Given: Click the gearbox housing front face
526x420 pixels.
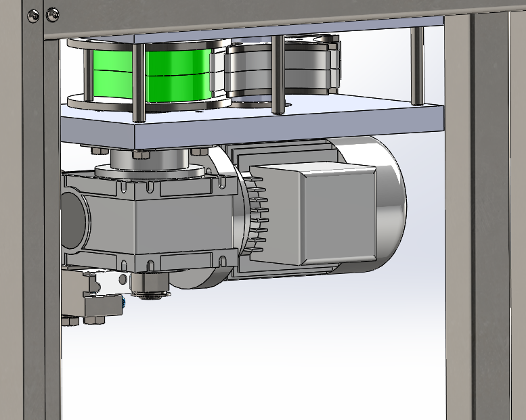Looking at the screenshot, I should pyautogui.click(x=184, y=225).
